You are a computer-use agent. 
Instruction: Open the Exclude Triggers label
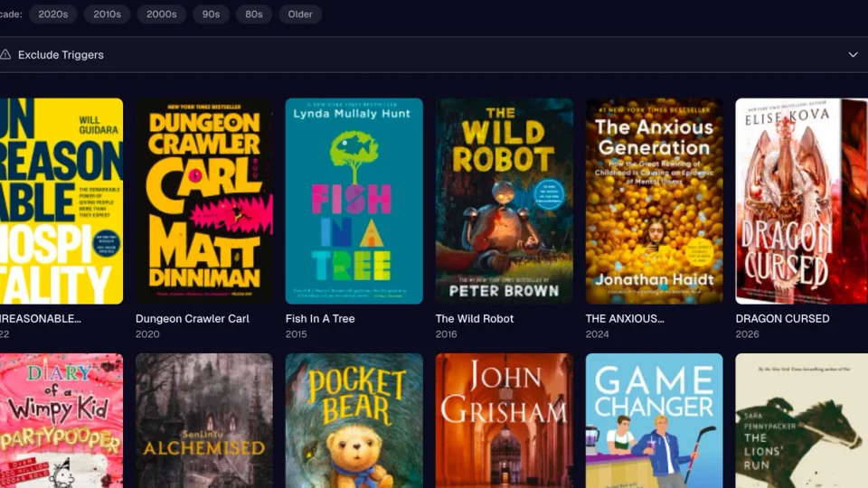coord(61,55)
